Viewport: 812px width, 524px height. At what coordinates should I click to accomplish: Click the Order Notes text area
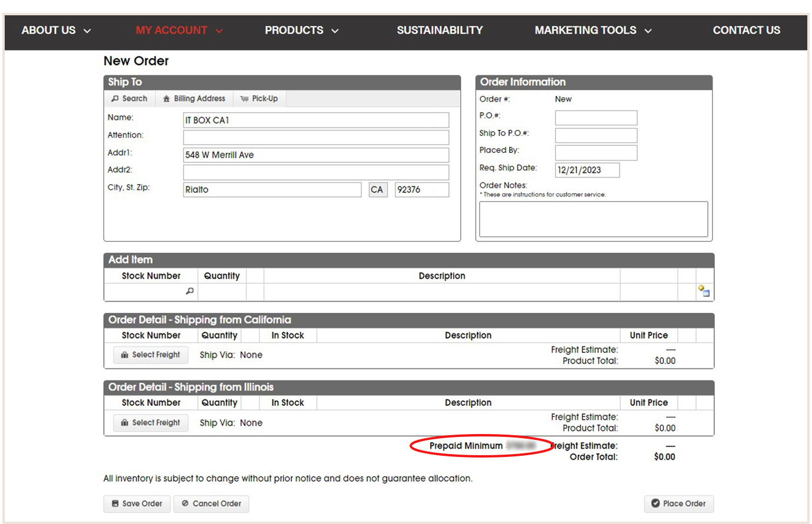tap(593, 218)
